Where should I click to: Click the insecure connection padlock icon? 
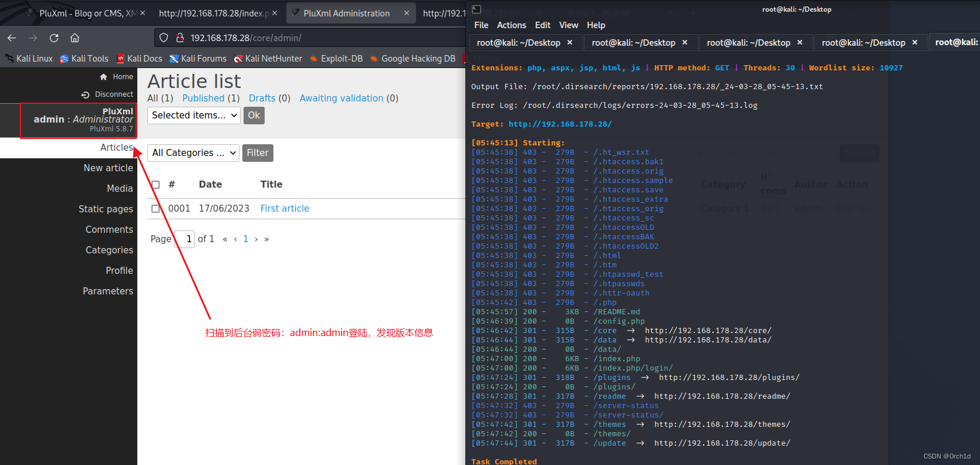coord(180,38)
